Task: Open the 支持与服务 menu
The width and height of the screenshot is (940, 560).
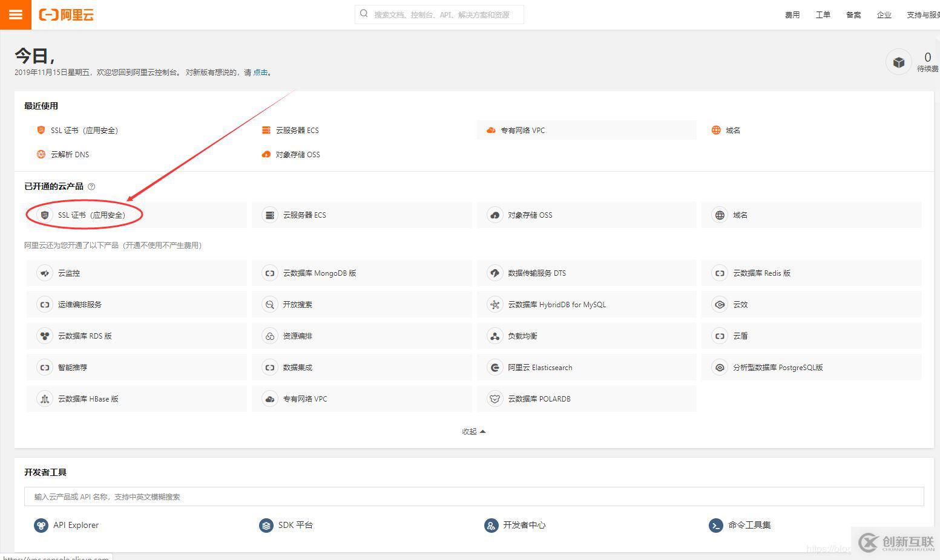Action: click(923, 15)
